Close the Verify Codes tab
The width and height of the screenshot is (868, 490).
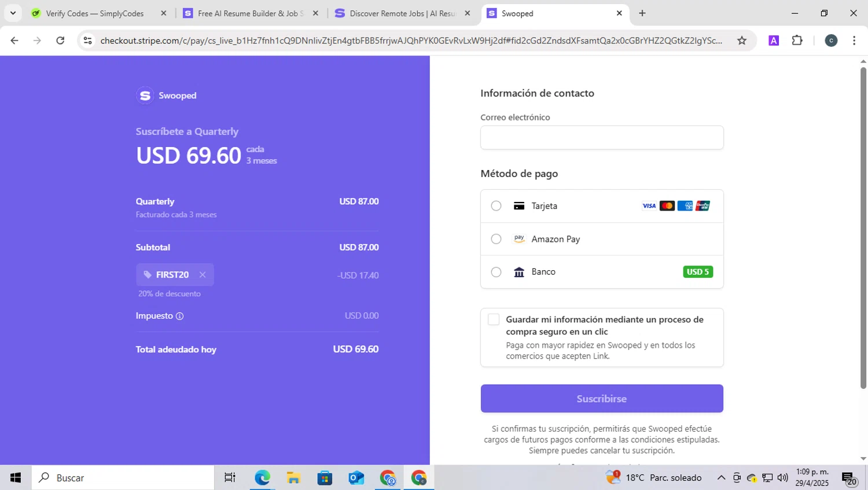click(163, 13)
